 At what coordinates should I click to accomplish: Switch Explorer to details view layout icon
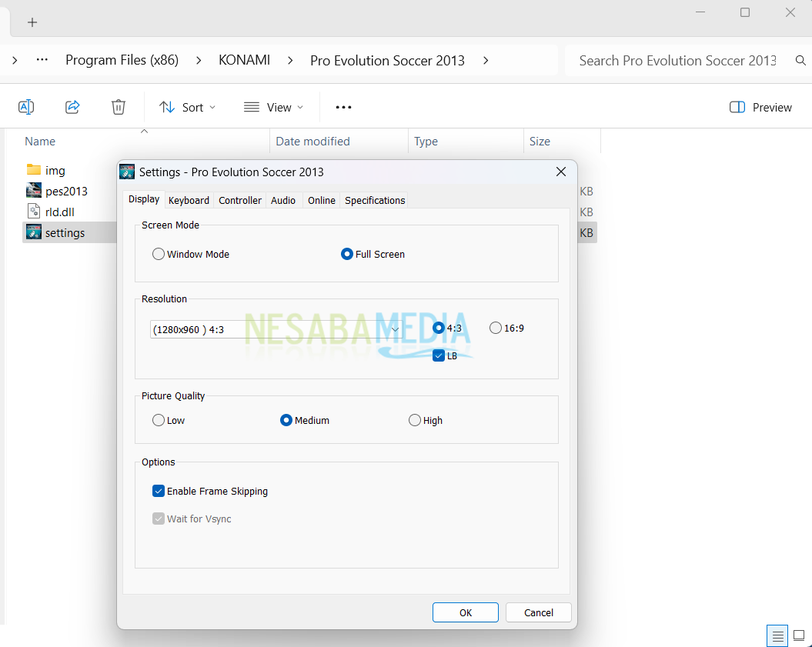pos(777,635)
